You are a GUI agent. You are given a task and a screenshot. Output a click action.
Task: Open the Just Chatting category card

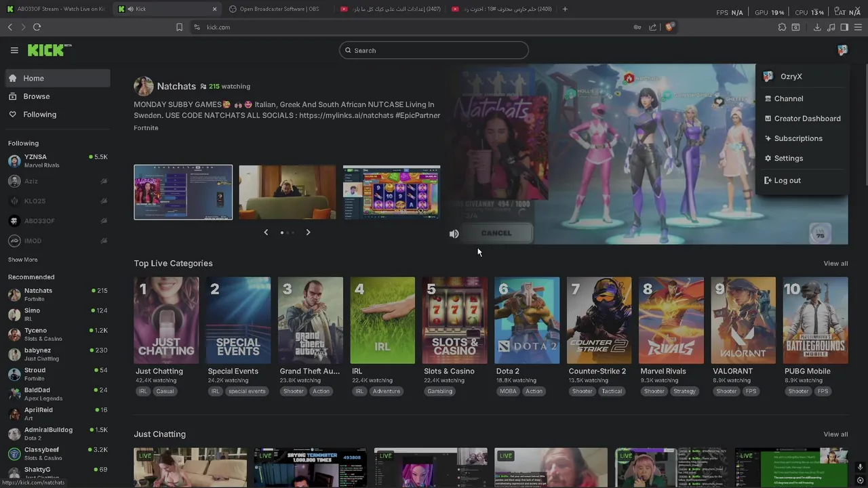click(166, 321)
